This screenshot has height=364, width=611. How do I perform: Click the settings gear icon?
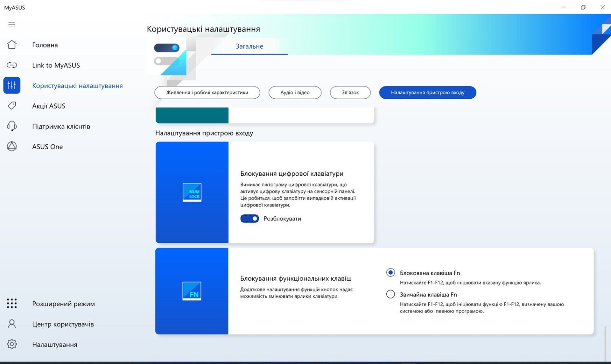tap(12, 344)
